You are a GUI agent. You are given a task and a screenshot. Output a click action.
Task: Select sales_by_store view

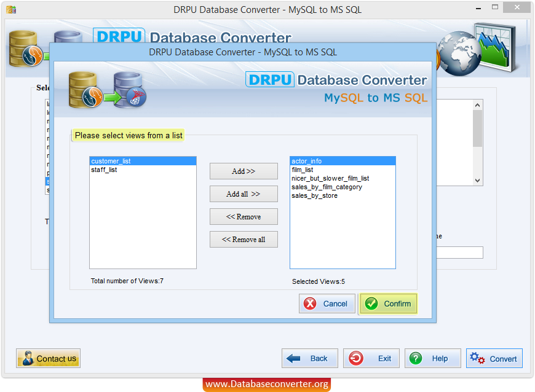pyautogui.click(x=343, y=195)
